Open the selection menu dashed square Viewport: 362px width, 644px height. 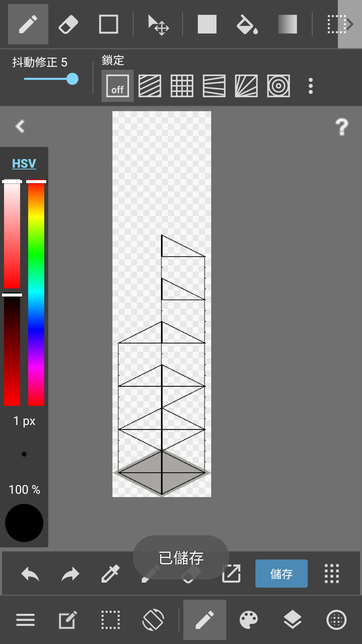pyautogui.click(x=111, y=620)
